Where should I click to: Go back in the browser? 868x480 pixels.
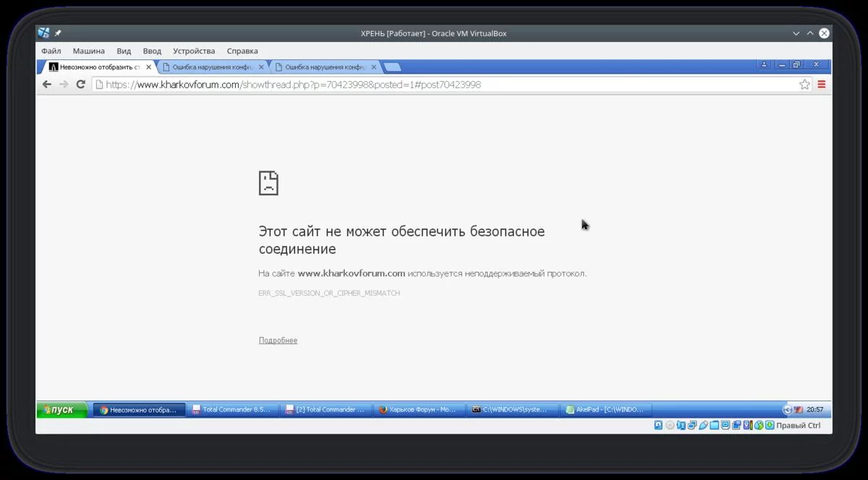coord(47,85)
